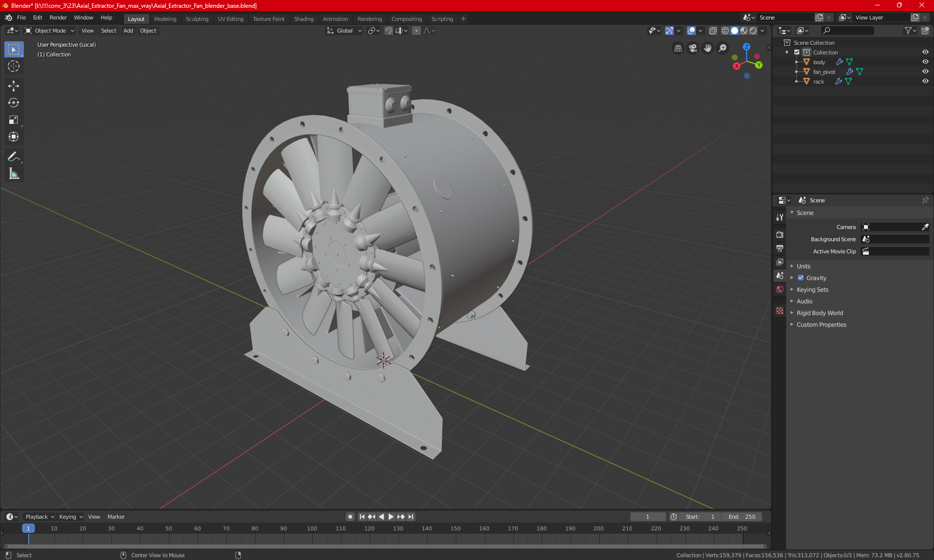
Task: Enable snapping magnet toggle
Action: pos(389,31)
